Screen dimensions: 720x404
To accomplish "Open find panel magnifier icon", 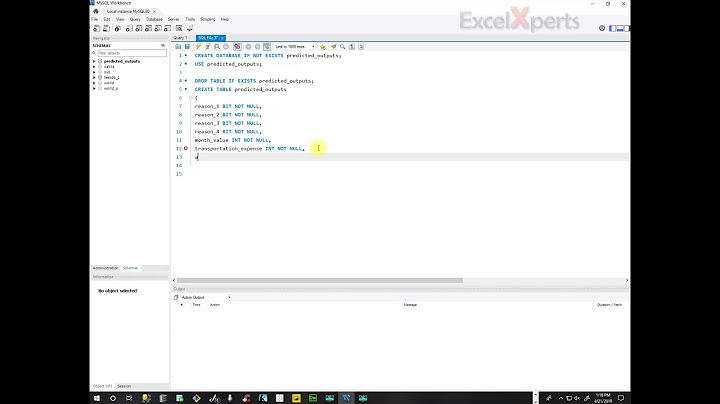I will 343,47.
